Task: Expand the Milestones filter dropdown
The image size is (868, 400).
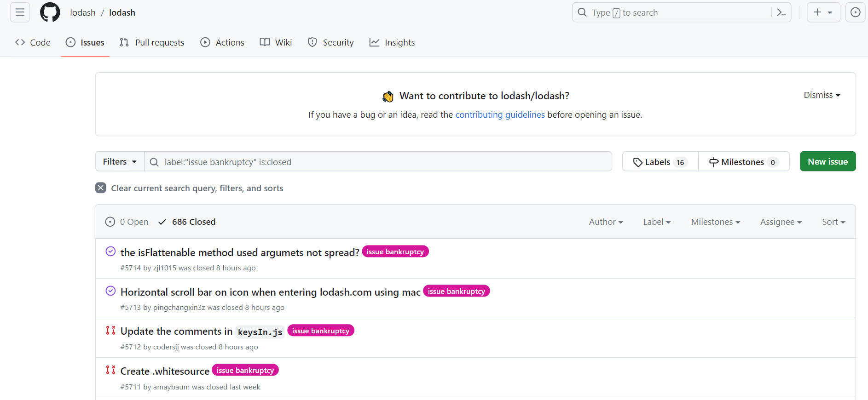Action: point(716,222)
